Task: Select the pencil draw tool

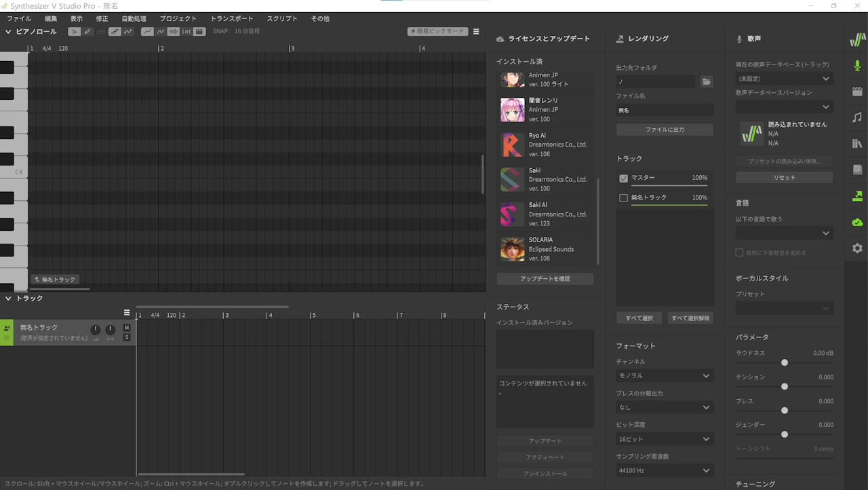Action: (x=87, y=31)
